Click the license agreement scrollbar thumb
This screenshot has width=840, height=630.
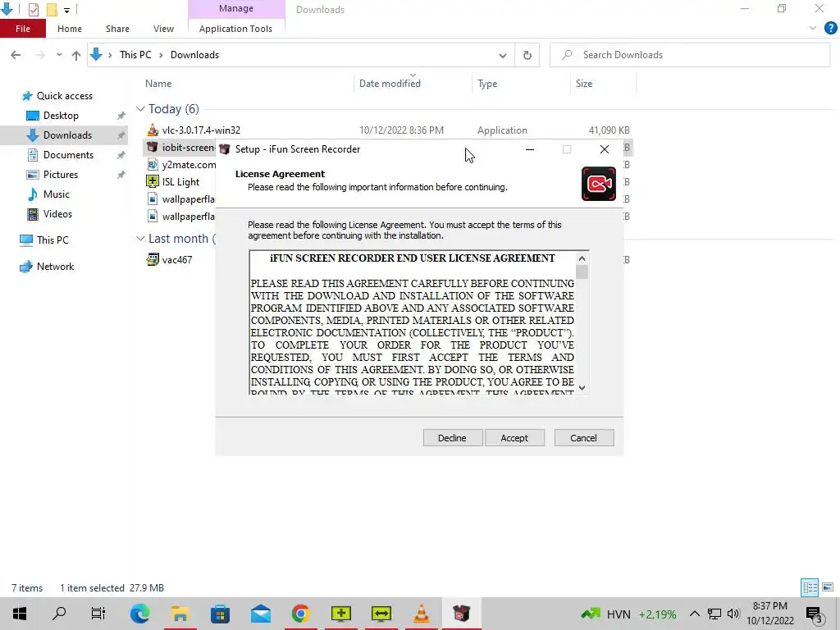582,272
